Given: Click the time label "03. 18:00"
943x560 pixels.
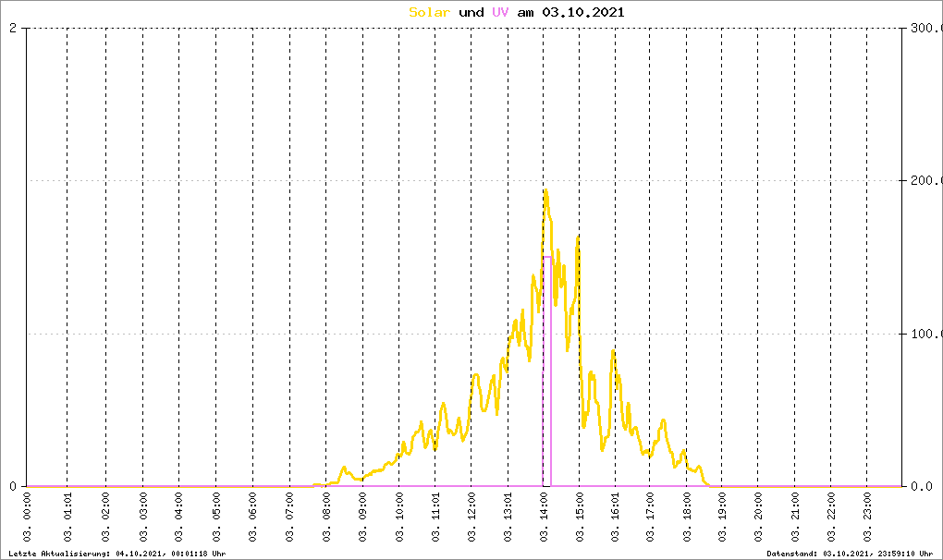Looking at the screenshot, I should (687, 517).
